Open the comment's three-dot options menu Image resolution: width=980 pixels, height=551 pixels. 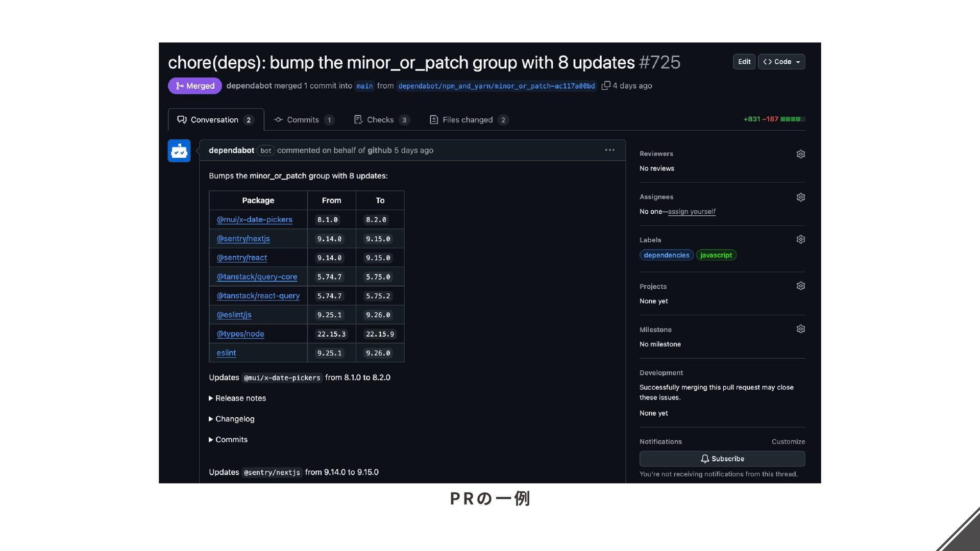tap(609, 150)
